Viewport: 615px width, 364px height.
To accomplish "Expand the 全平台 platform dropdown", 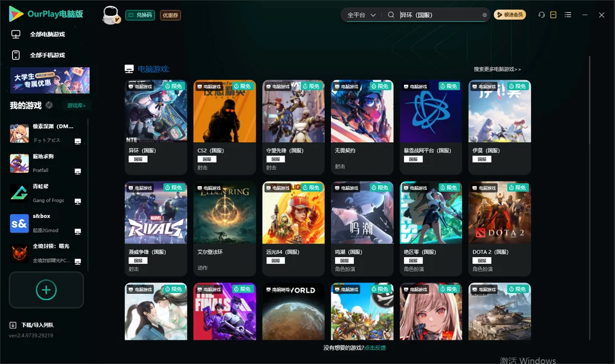I will [361, 15].
